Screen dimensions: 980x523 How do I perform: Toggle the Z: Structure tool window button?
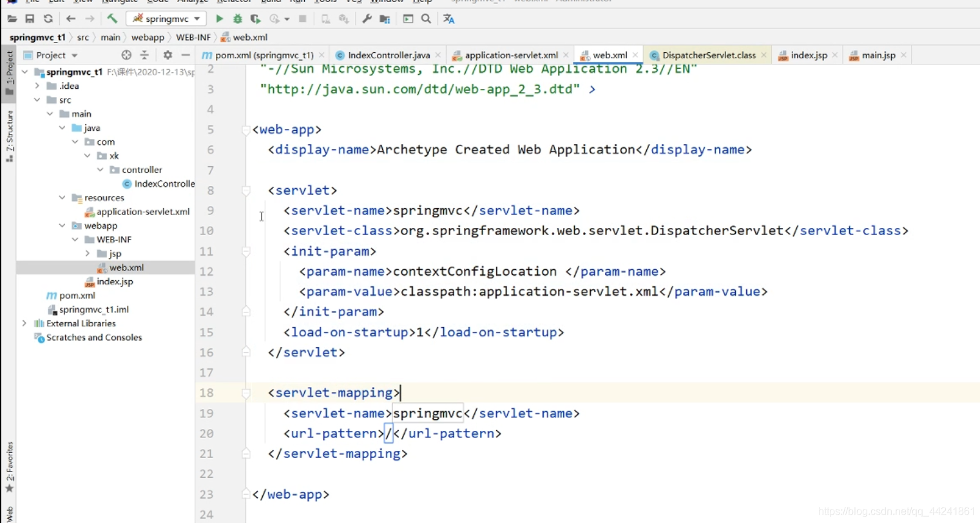click(9, 135)
